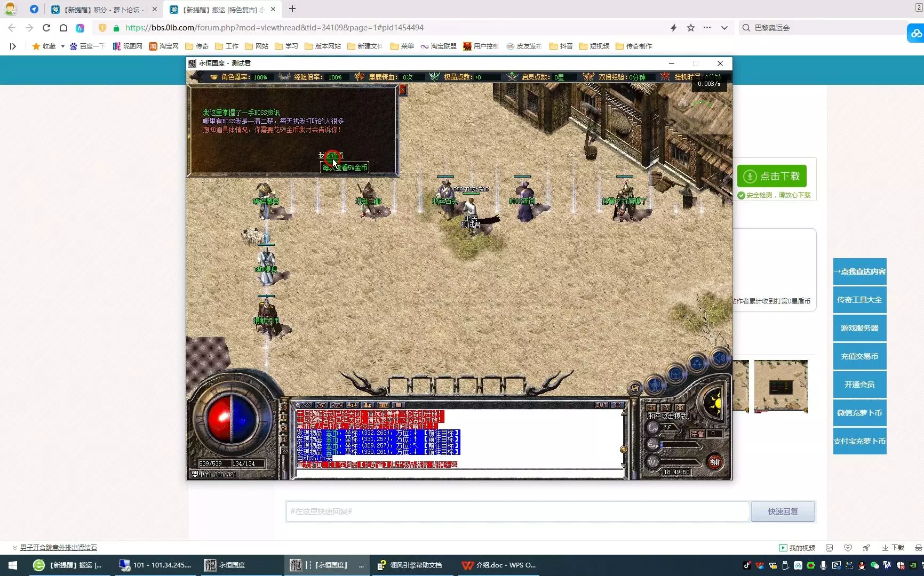This screenshot has width=924, height=576.
Task: Focus the quick reply text field
Action: coord(517,511)
